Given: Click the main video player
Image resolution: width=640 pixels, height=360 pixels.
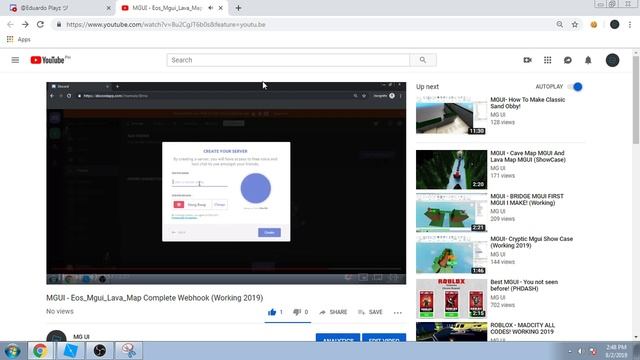Looking at the screenshot, I should (226, 183).
